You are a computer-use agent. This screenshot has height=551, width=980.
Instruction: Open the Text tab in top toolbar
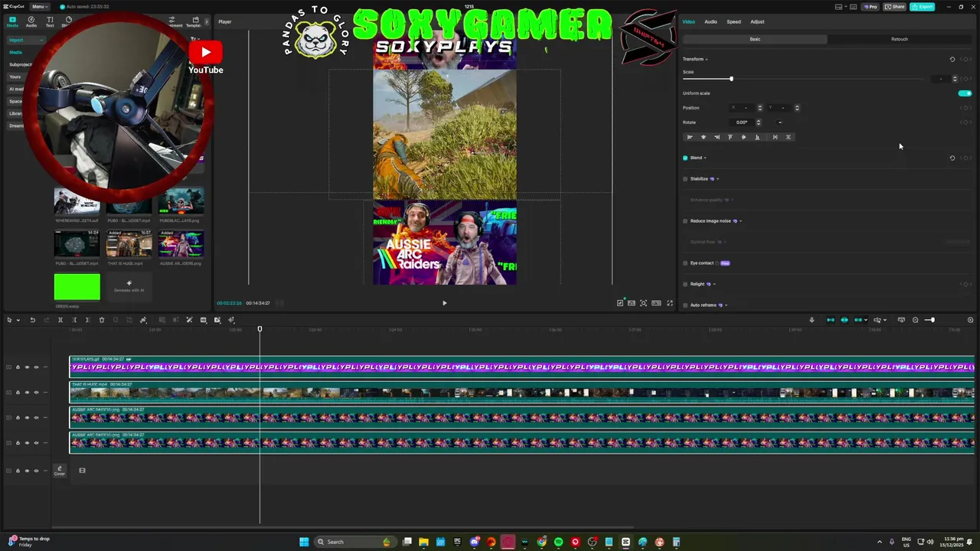point(50,21)
